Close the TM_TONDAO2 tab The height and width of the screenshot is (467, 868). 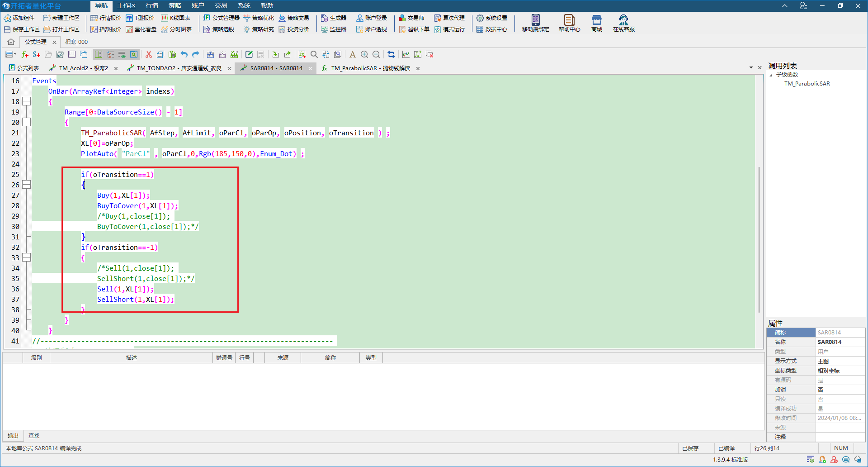229,68
